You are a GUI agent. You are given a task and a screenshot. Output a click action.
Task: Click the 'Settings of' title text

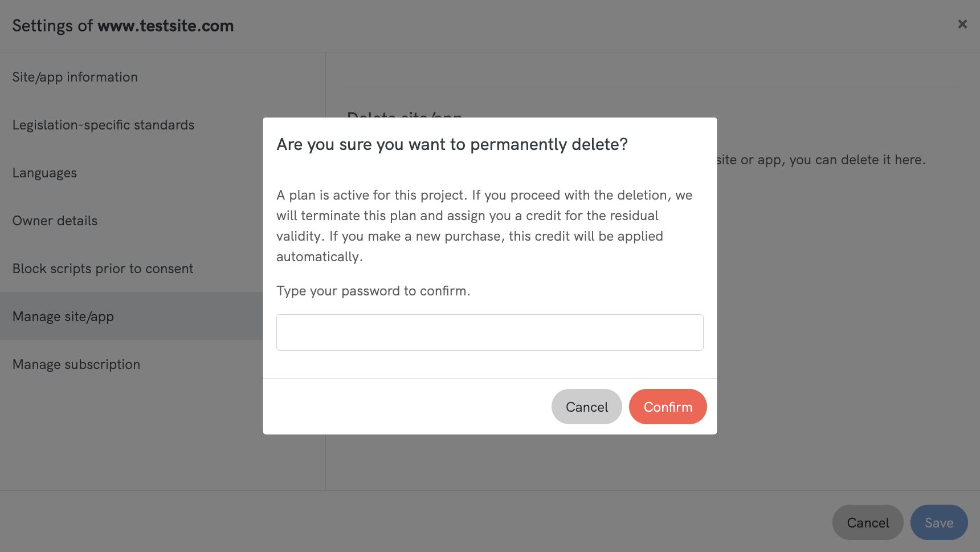[52, 26]
